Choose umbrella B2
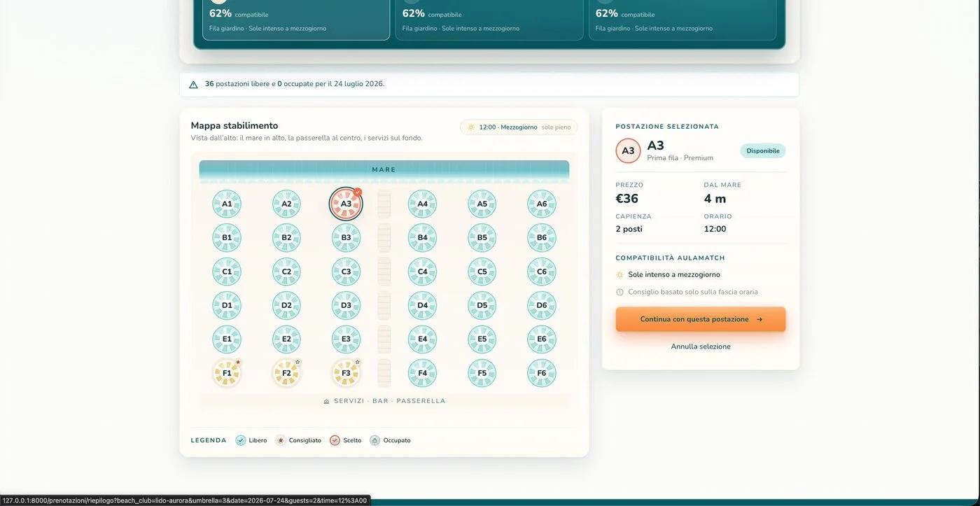This screenshot has width=980, height=506. point(286,238)
